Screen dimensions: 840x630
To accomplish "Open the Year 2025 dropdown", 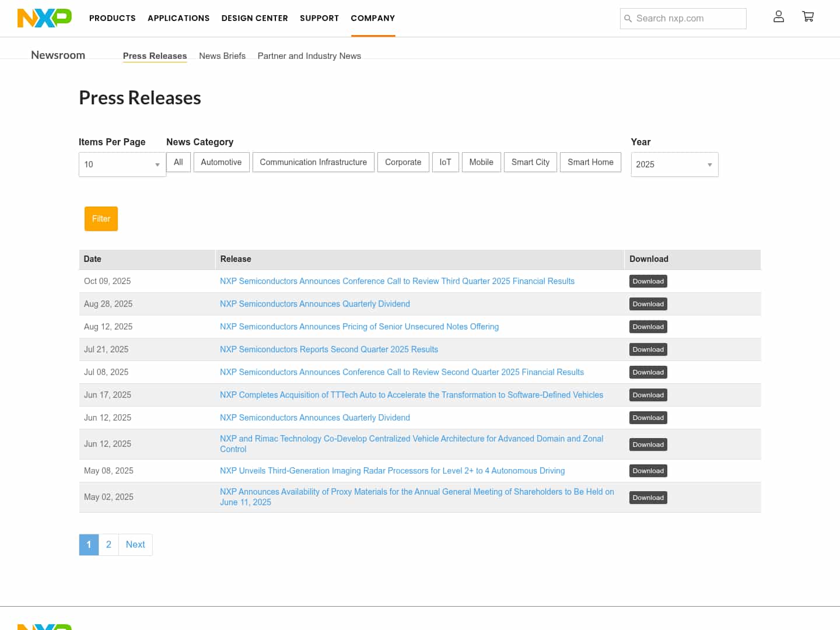I will click(674, 164).
